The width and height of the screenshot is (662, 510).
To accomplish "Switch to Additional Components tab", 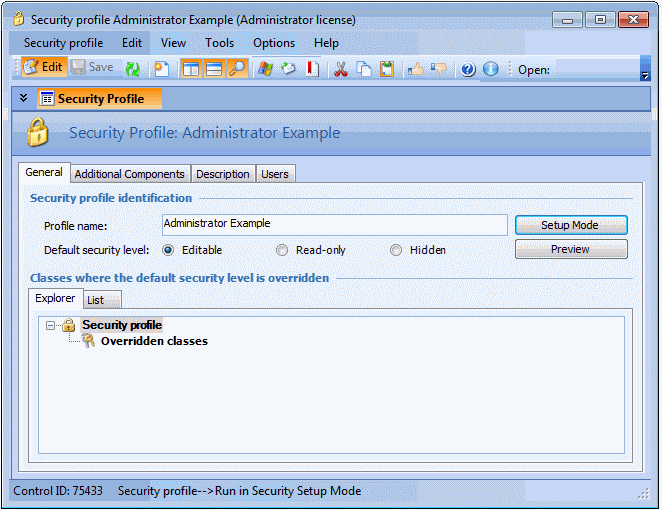I will coord(130,174).
